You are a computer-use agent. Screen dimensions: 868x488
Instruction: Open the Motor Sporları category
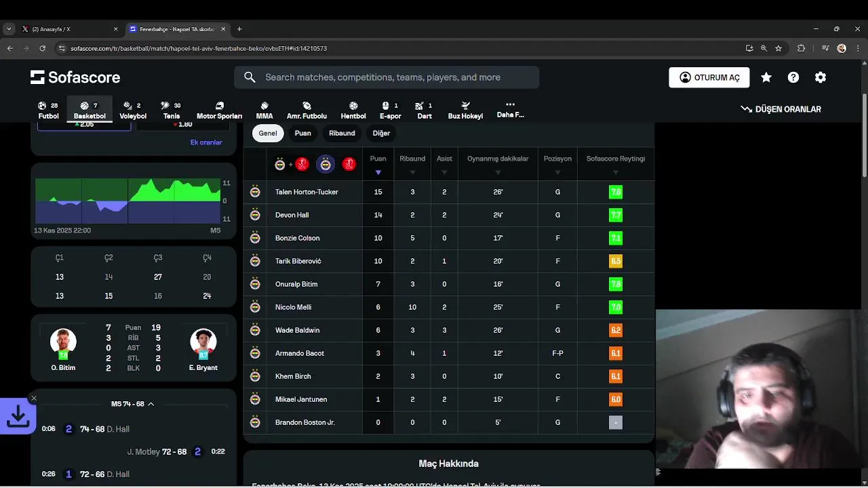[x=219, y=110]
